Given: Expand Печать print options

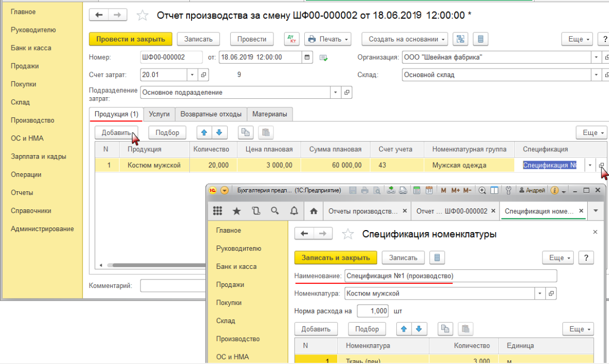Looking at the screenshot, I should pos(346,39).
